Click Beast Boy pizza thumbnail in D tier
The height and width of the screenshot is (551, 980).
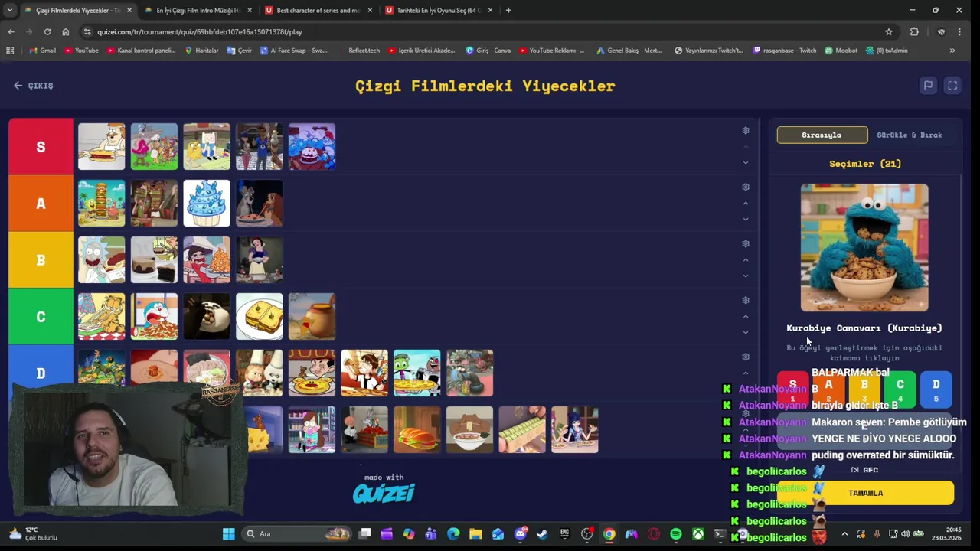click(x=417, y=373)
